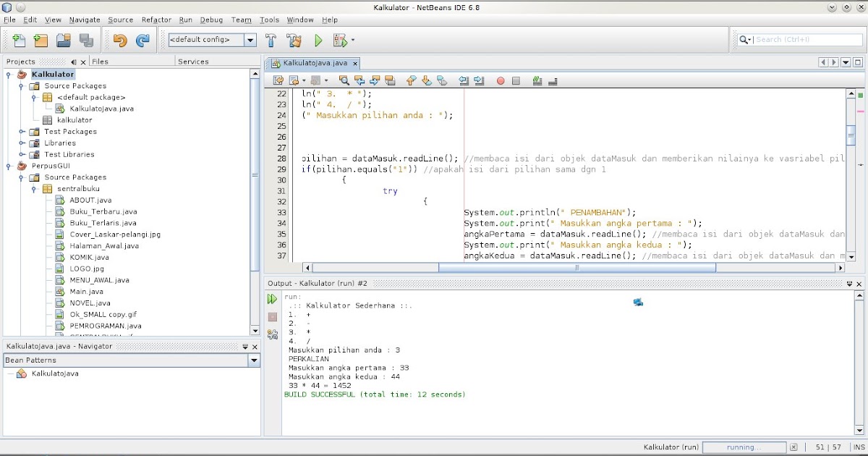
Task: Click Find Previous Occurrence editor icon
Action: coord(359,80)
